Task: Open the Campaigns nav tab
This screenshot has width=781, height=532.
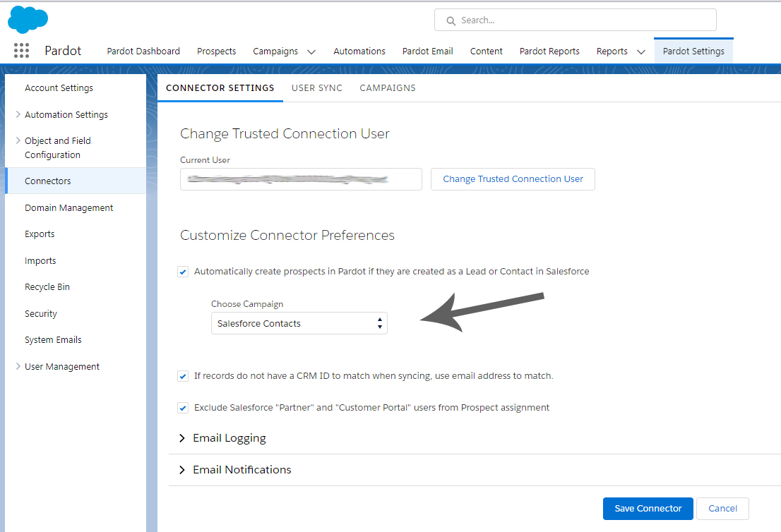Action: [x=275, y=52]
